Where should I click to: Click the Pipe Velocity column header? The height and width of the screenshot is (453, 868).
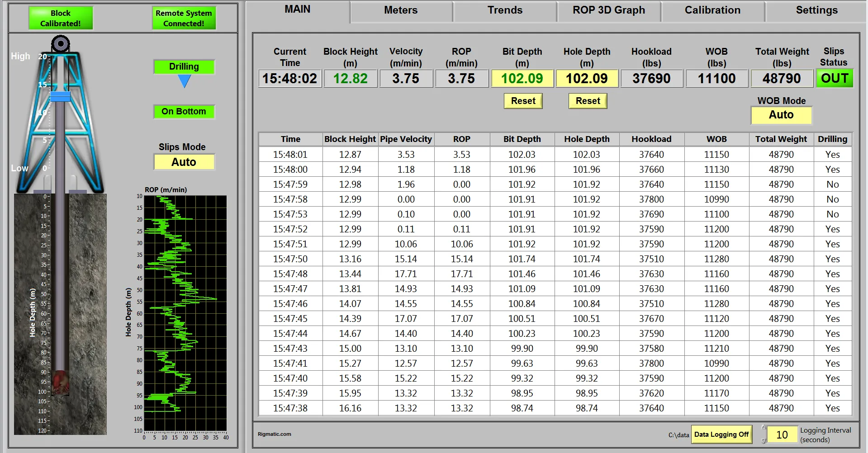coord(406,139)
